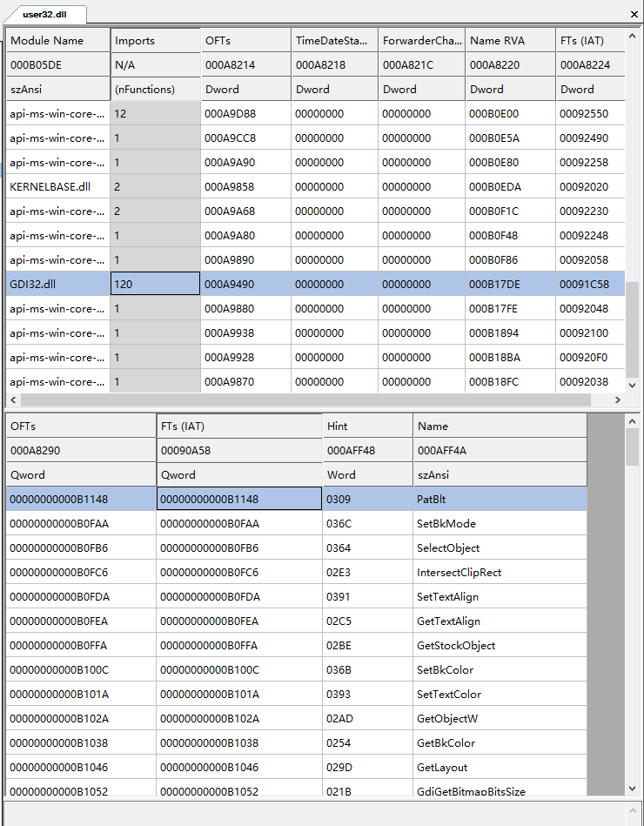Select the SetBkMode function
Image resolution: width=644 pixels, height=826 pixels.
pyautogui.click(x=297, y=524)
